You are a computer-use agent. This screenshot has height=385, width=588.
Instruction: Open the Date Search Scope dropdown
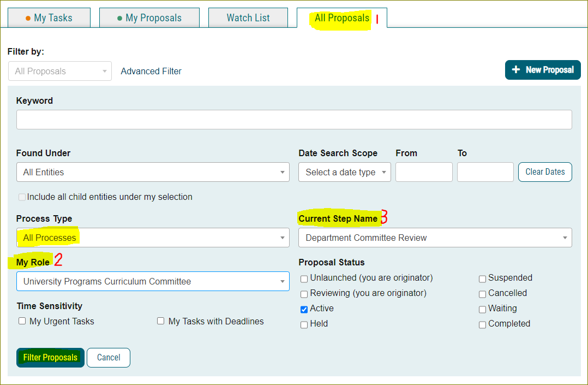click(x=344, y=172)
